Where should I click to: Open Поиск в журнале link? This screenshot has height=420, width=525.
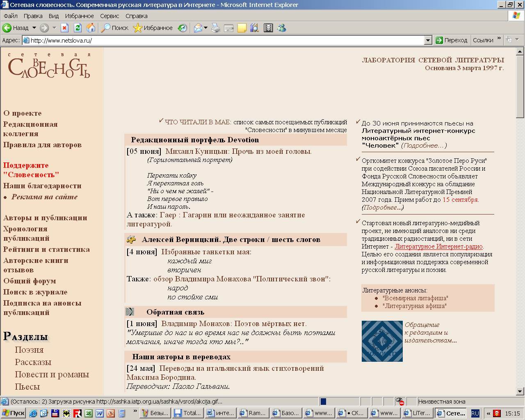(x=35, y=292)
